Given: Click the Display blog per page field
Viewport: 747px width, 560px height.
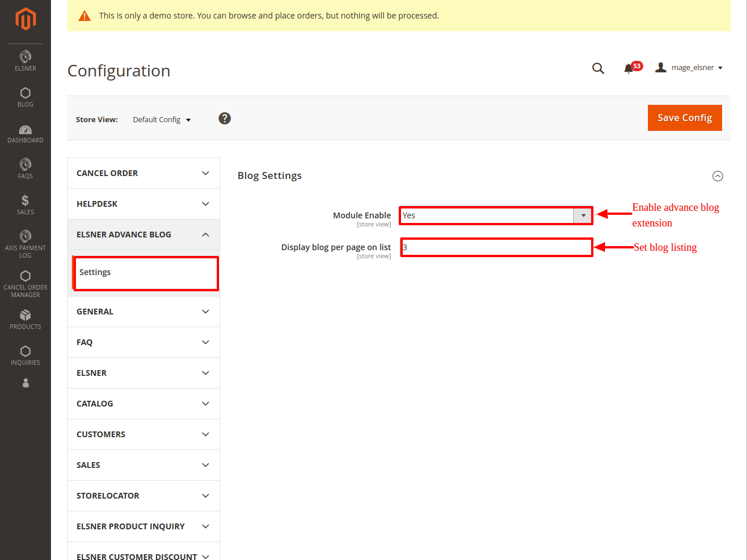Looking at the screenshot, I should [496, 247].
